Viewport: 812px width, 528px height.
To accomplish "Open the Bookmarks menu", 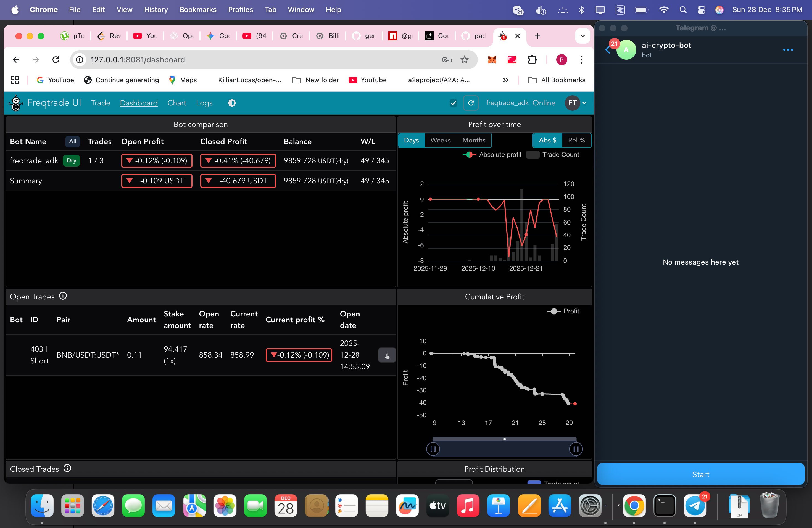I will point(198,10).
